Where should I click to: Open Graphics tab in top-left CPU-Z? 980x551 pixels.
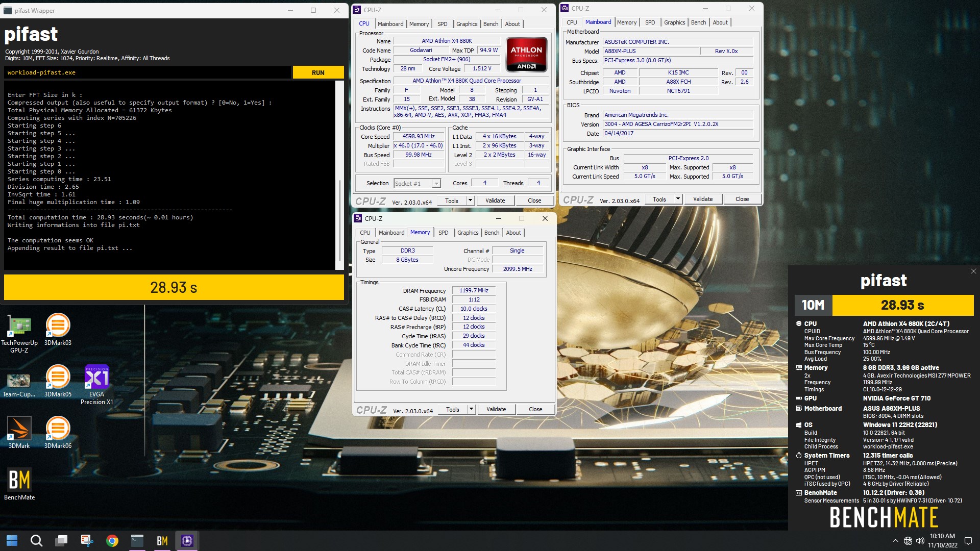467,24
